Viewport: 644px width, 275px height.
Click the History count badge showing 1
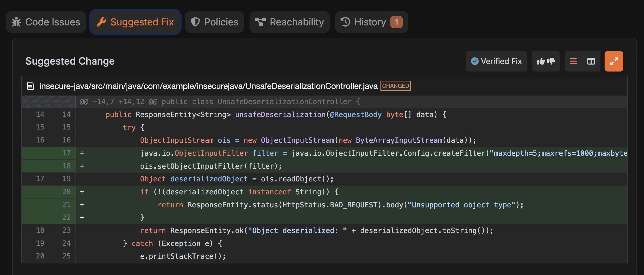click(x=396, y=22)
